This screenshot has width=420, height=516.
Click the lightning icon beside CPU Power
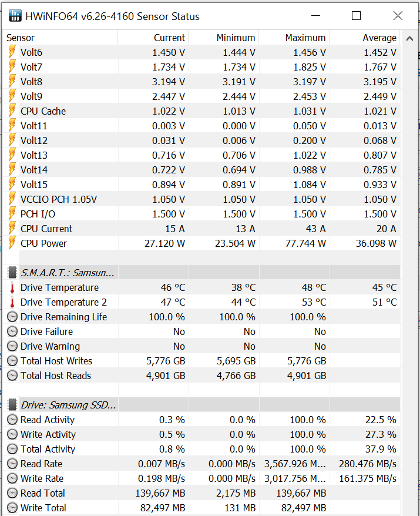12,243
